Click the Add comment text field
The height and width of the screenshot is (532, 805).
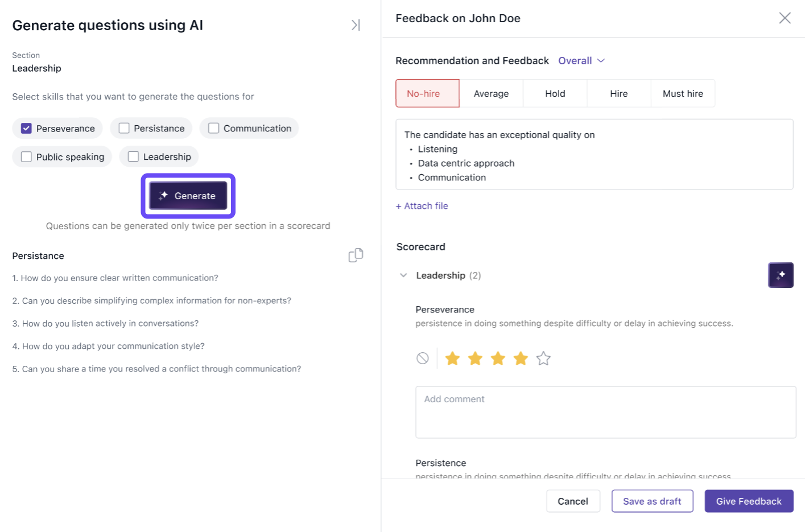[x=605, y=412]
